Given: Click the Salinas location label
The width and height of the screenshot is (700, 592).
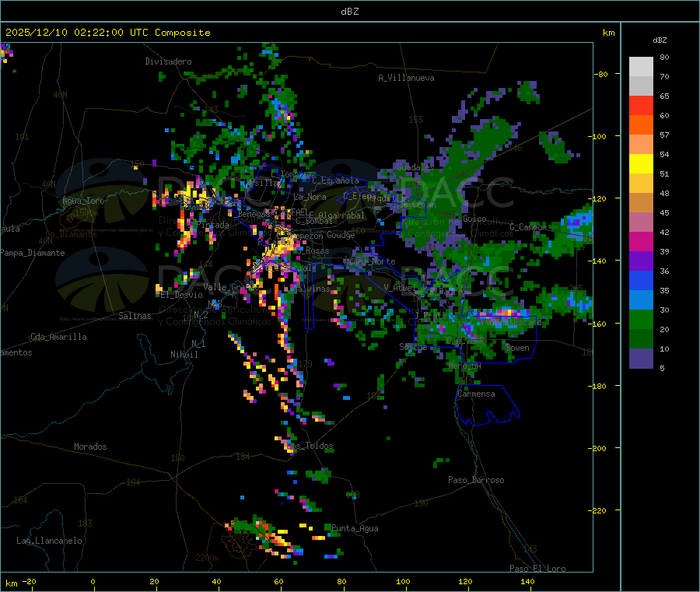Looking at the screenshot, I should pos(135,316).
